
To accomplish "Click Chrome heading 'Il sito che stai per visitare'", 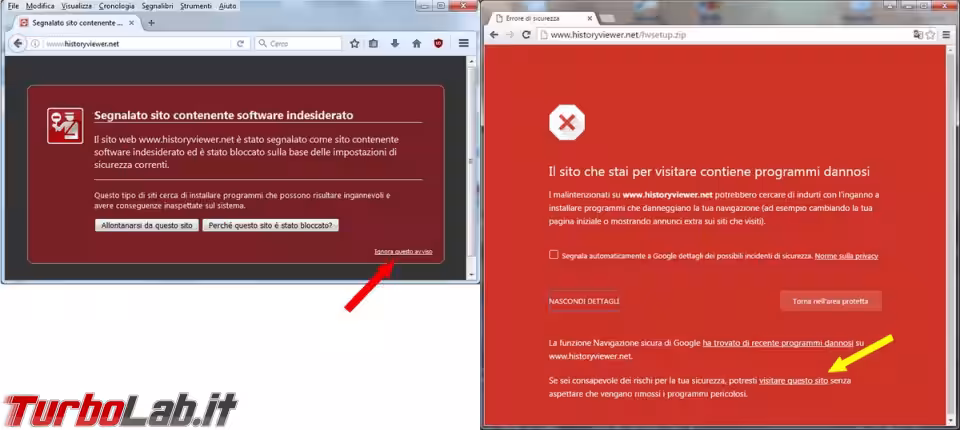I will point(709,171).
